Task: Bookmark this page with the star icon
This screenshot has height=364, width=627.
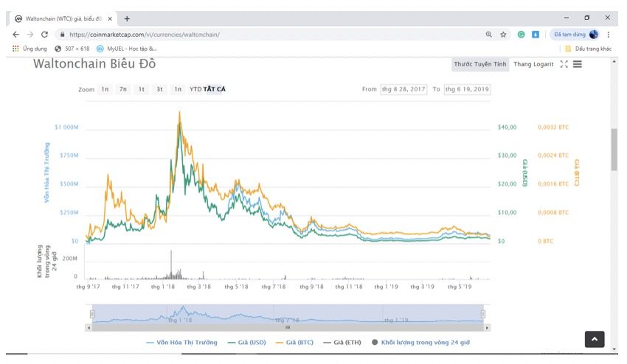Action: (503, 35)
